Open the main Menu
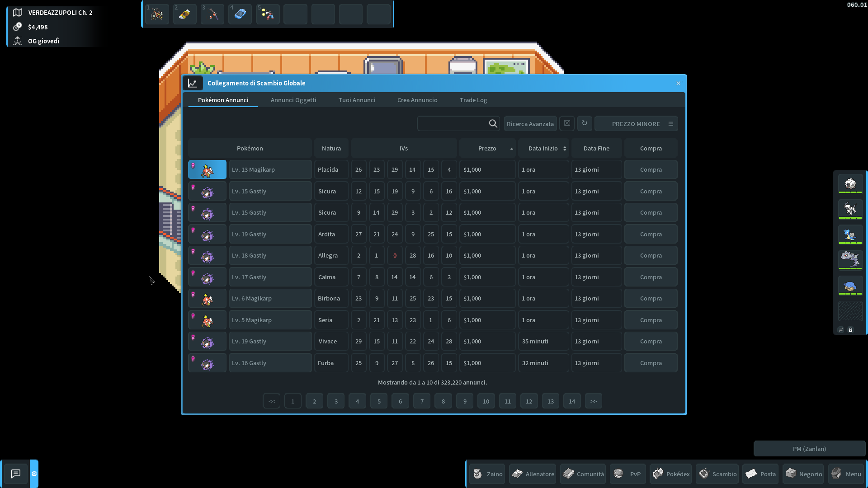 846,474
